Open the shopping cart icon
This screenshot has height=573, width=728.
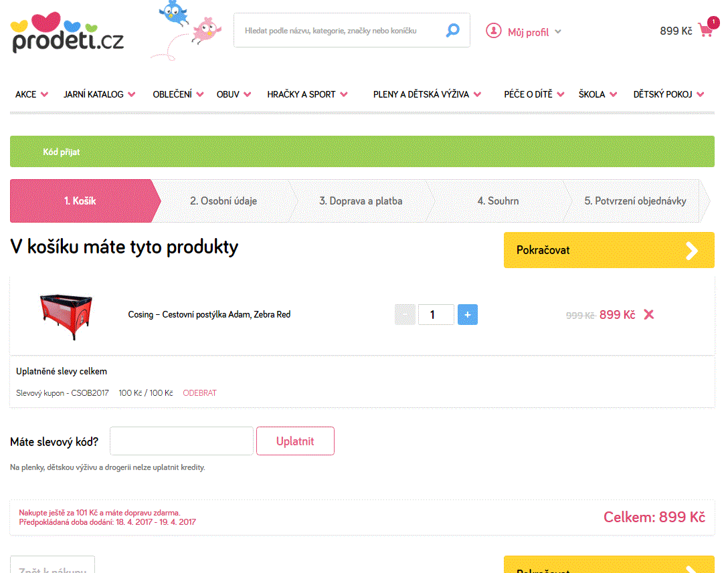pos(706,30)
